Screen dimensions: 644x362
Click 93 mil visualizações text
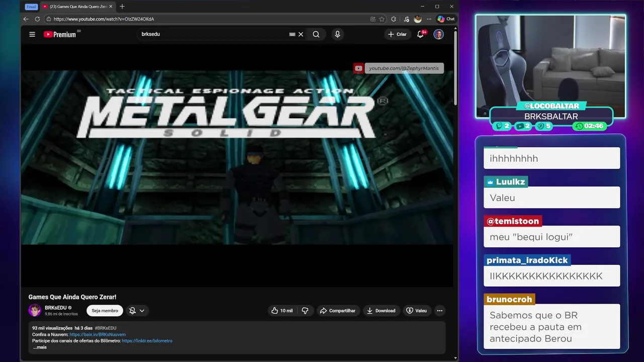(x=52, y=328)
